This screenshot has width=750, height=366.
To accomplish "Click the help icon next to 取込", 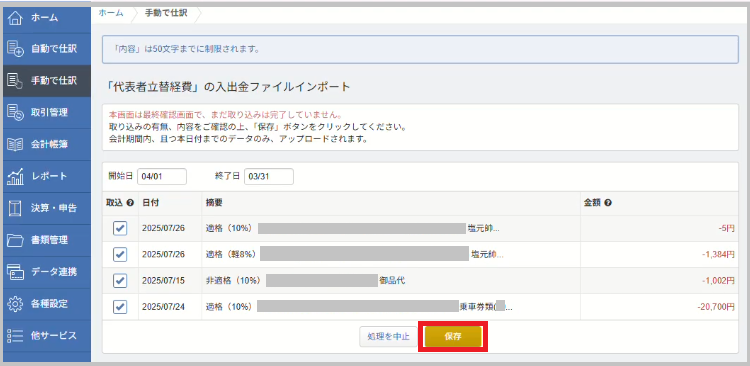I will pyautogui.click(x=131, y=203).
